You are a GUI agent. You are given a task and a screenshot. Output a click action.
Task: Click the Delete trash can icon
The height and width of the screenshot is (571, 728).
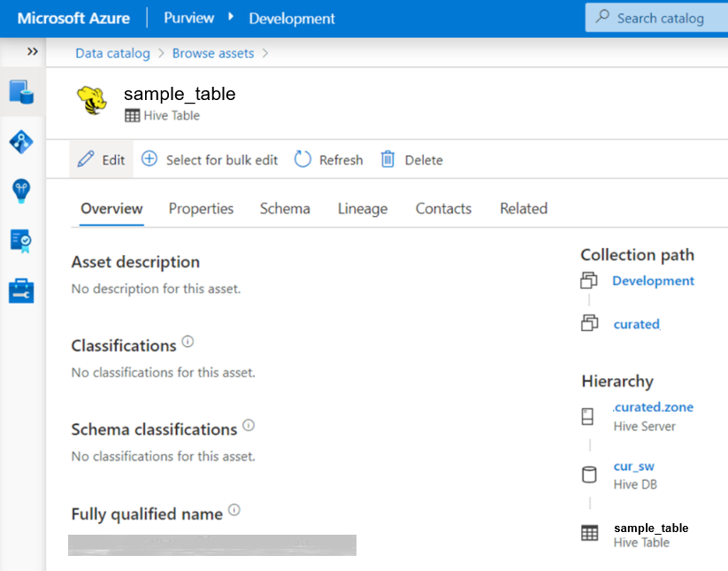click(387, 159)
